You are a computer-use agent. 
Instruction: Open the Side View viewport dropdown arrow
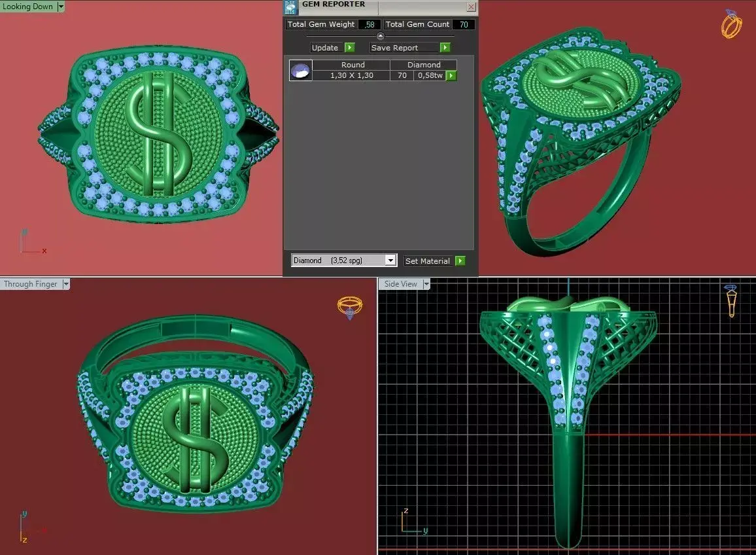pyautogui.click(x=426, y=284)
